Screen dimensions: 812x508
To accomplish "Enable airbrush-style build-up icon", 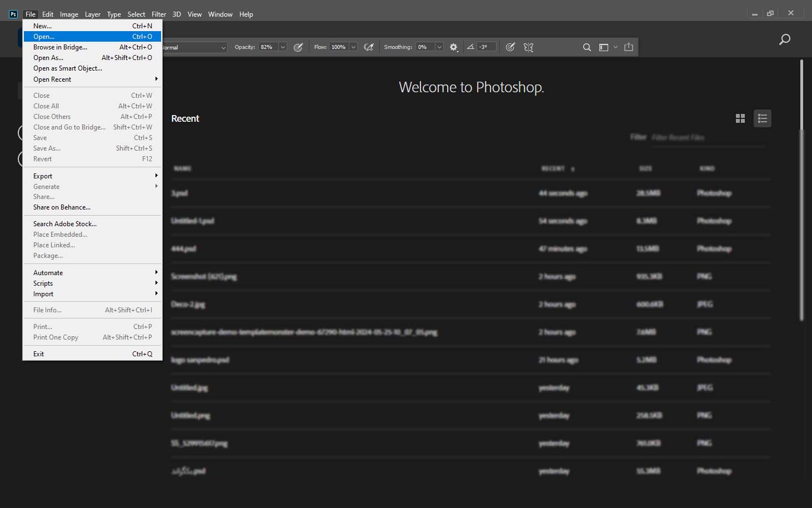I will tap(369, 47).
